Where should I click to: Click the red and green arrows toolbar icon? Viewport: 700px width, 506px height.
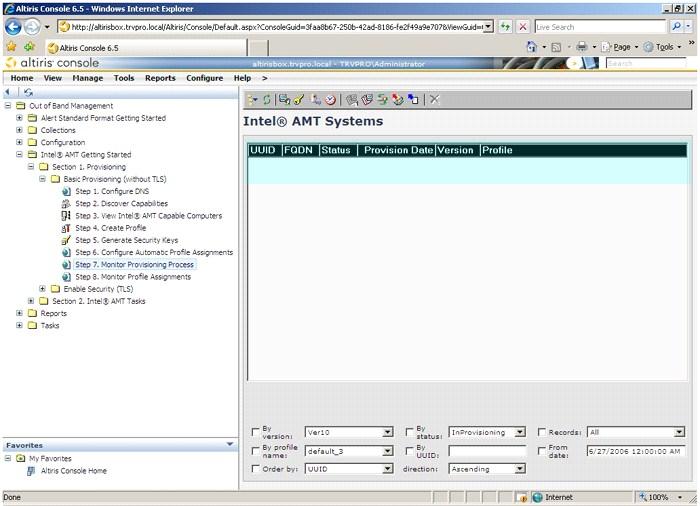point(397,100)
